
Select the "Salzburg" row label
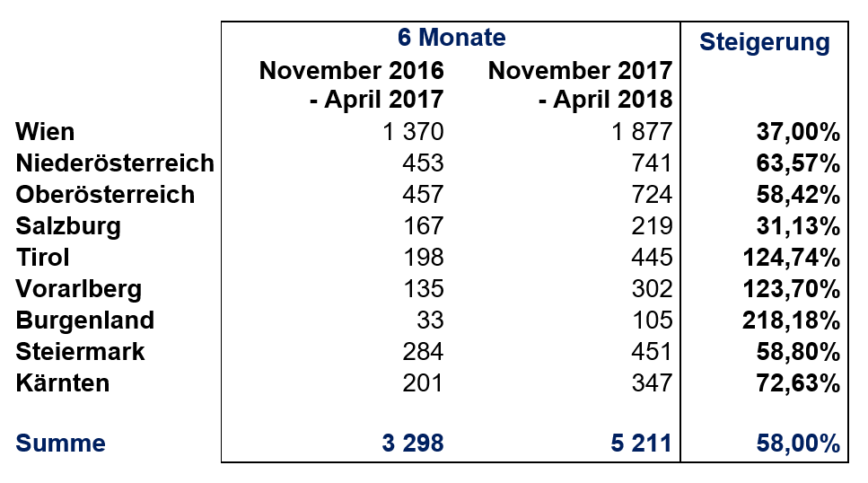coord(68,226)
